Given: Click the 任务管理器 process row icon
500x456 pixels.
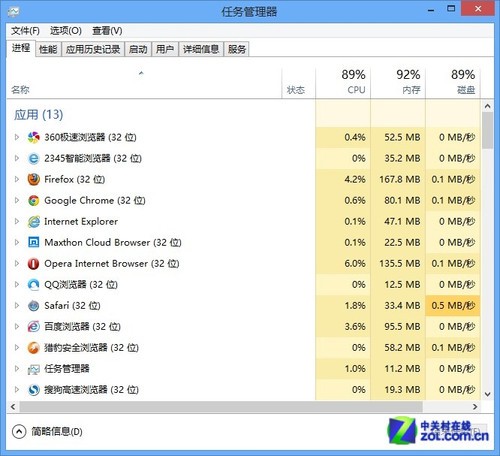Looking at the screenshot, I should point(33,369).
